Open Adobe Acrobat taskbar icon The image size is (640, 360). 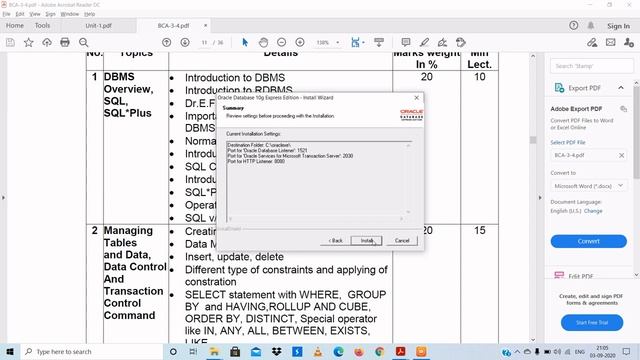pyautogui.click(x=400, y=351)
